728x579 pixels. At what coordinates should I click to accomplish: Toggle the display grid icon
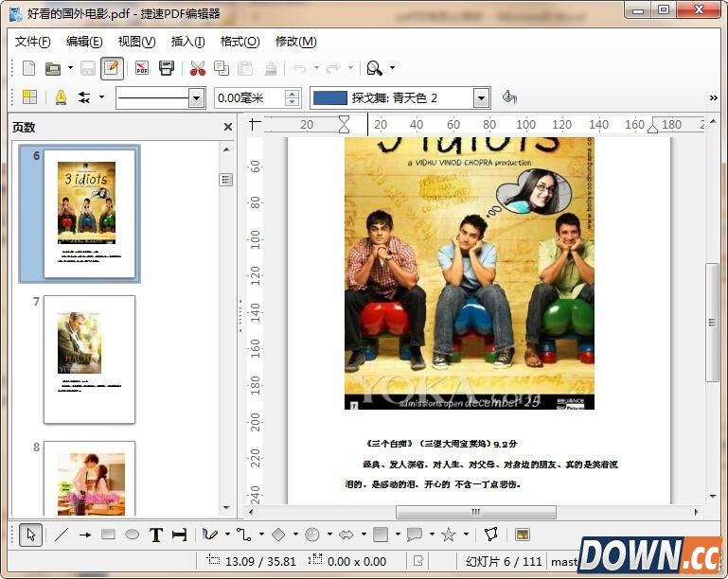pos(29,97)
